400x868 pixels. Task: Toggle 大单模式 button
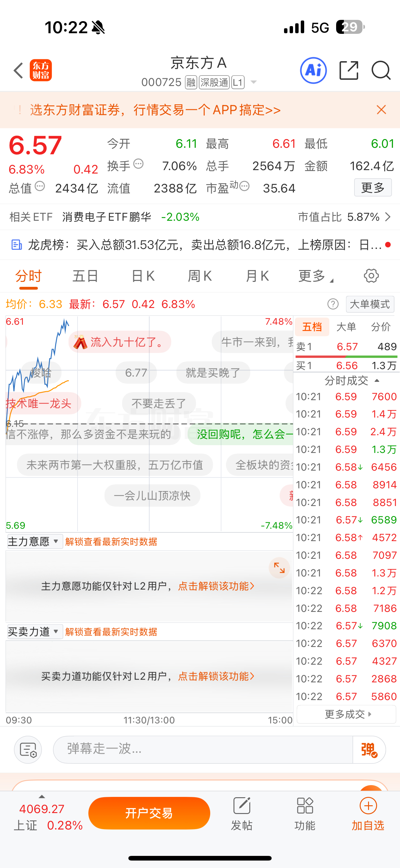(x=370, y=304)
